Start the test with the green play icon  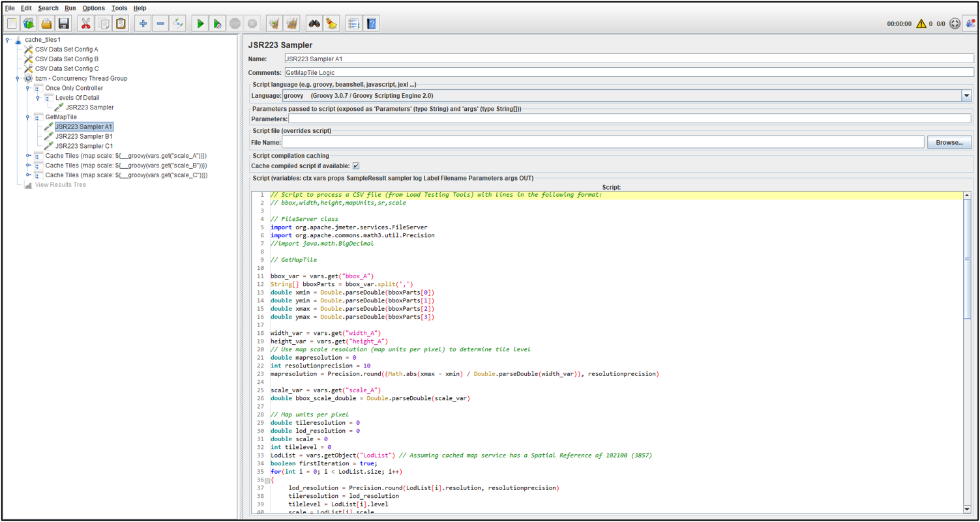coord(200,23)
